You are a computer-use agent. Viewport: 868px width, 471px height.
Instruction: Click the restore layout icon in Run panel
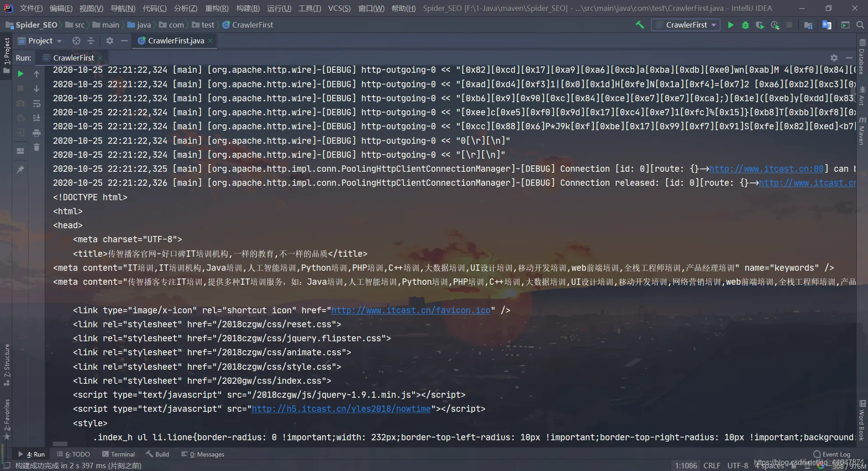pos(20,151)
